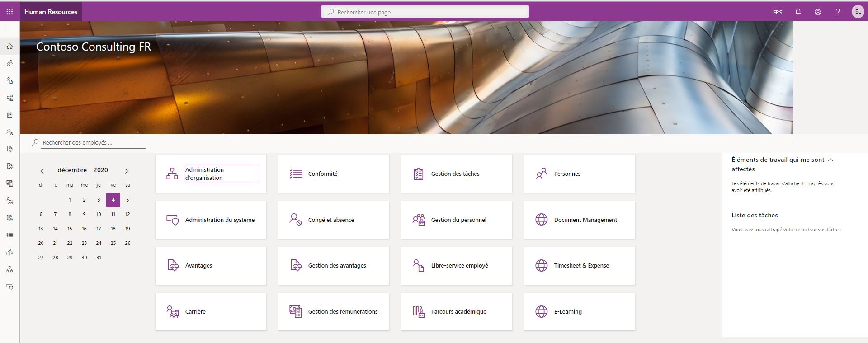Click the help question mark icon
Image resolution: width=868 pixels, height=343 pixels.
[838, 12]
